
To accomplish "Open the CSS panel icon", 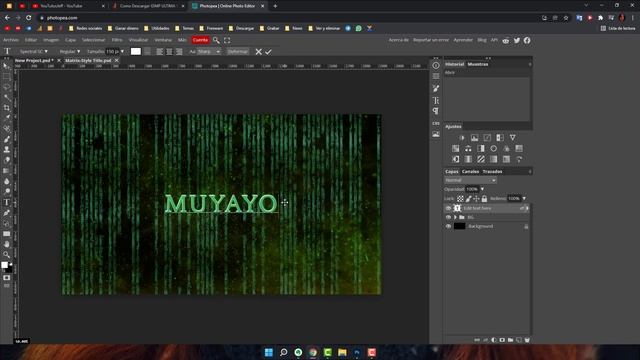I will 436,123.
